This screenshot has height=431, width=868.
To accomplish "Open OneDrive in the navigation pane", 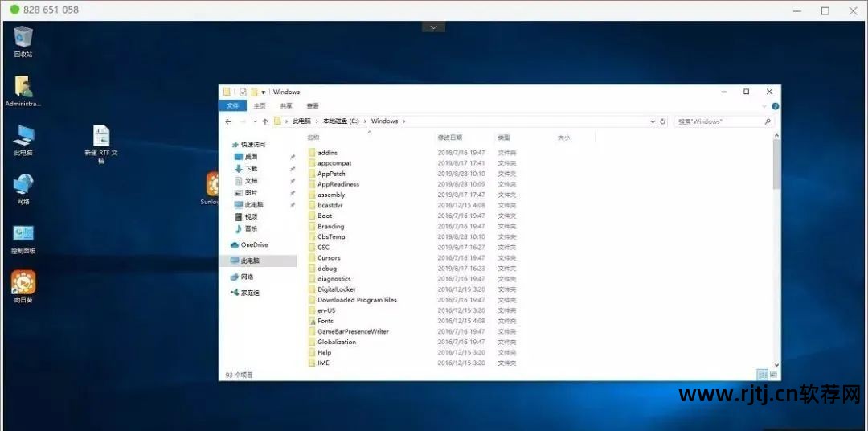I will click(x=249, y=245).
